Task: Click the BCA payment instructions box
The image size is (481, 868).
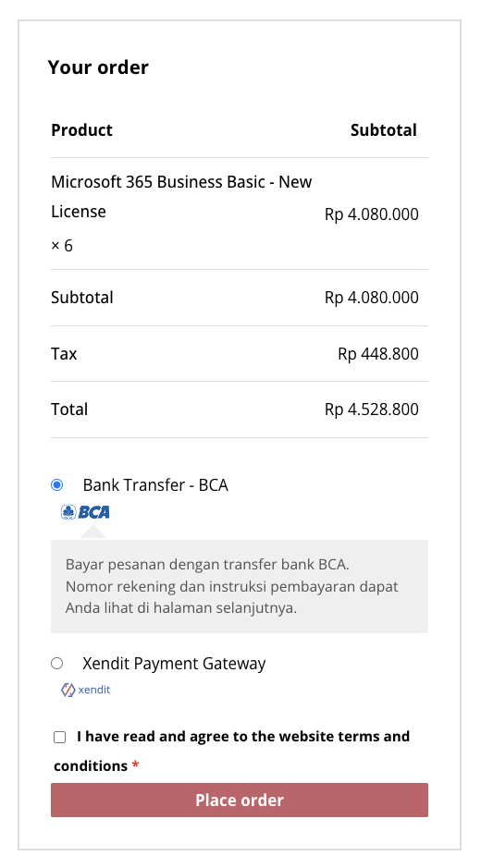Action: 240,586
